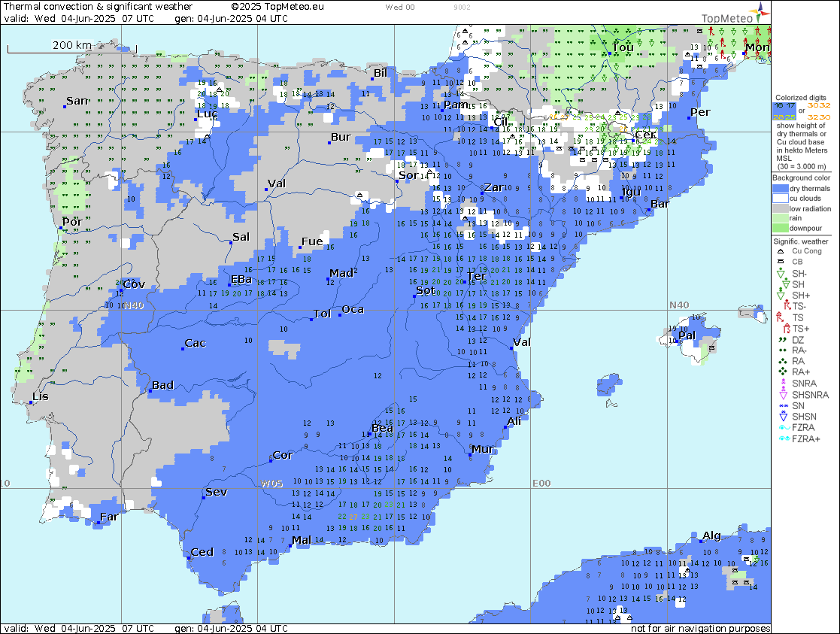Click the DZ drizzle legend symbol
This screenshot has height=634, width=840.
782,340
